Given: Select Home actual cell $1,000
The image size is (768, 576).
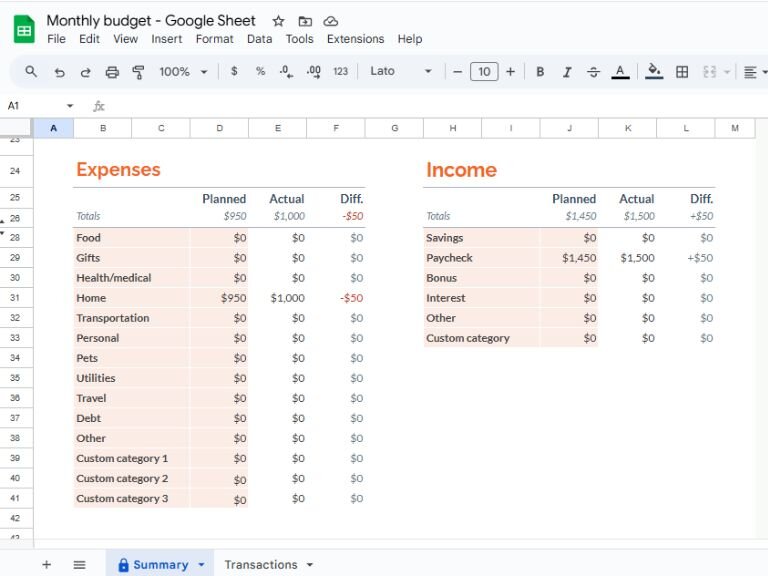Looking at the screenshot, I should 277,298.
